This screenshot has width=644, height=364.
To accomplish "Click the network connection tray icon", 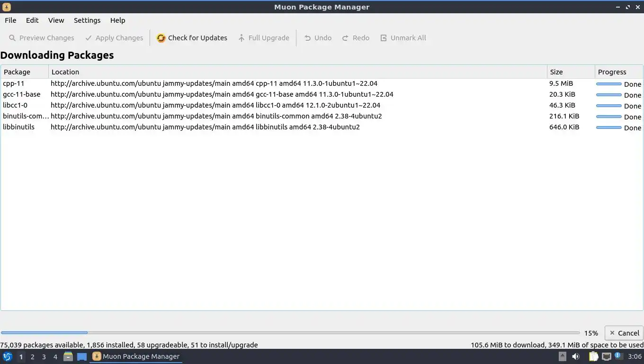I will click(x=606, y=356).
